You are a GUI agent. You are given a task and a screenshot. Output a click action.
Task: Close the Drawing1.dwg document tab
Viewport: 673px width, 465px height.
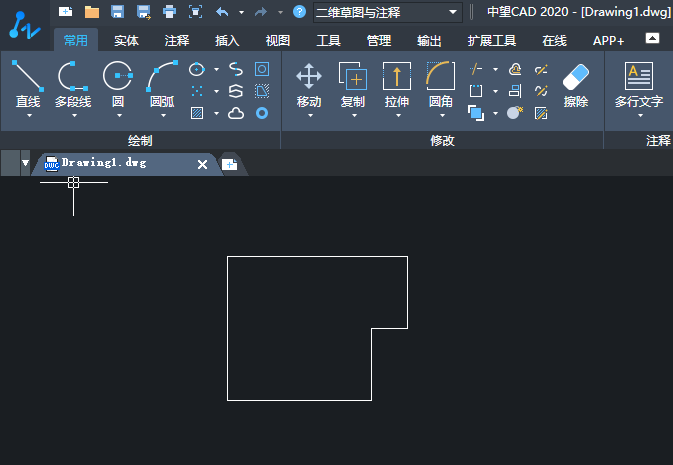pos(202,164)
